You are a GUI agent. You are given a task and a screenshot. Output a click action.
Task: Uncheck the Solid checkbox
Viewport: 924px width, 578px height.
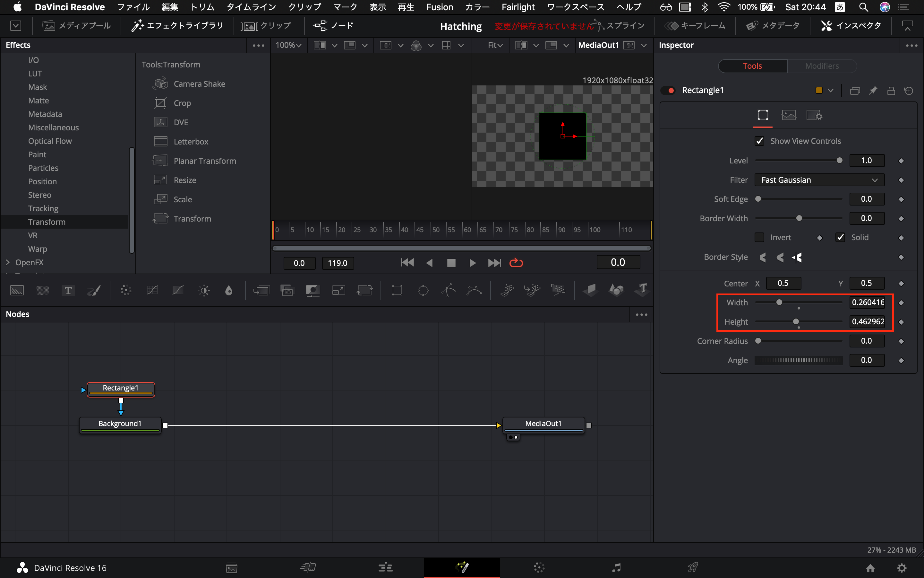[x=840, y=237]
